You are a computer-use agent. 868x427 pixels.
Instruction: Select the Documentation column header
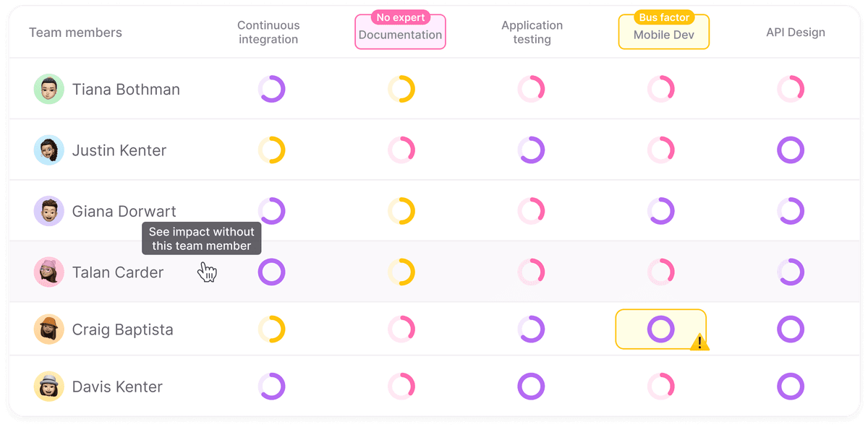click(400, 35)
